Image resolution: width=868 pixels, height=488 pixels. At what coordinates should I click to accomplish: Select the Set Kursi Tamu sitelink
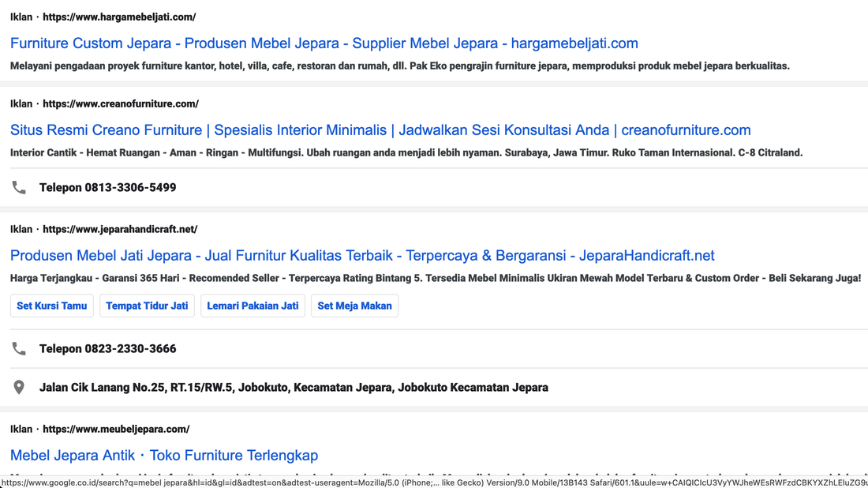coord(52,306)
